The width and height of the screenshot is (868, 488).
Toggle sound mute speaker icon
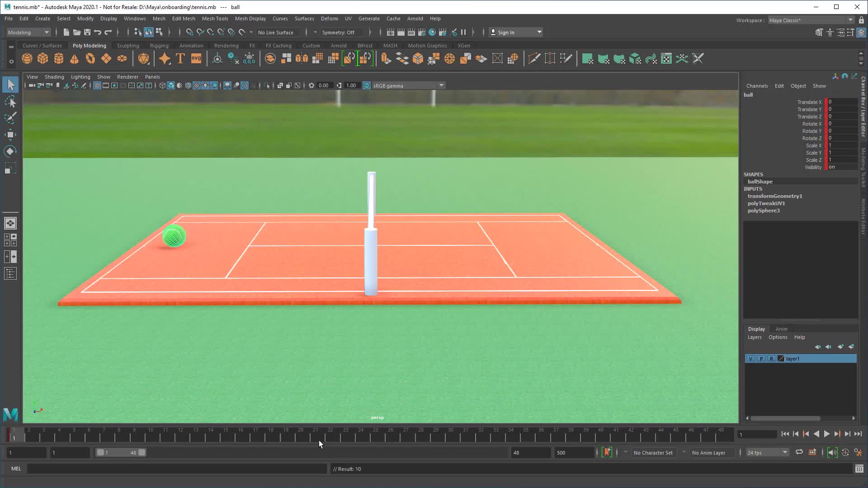[x=832, y=452]
